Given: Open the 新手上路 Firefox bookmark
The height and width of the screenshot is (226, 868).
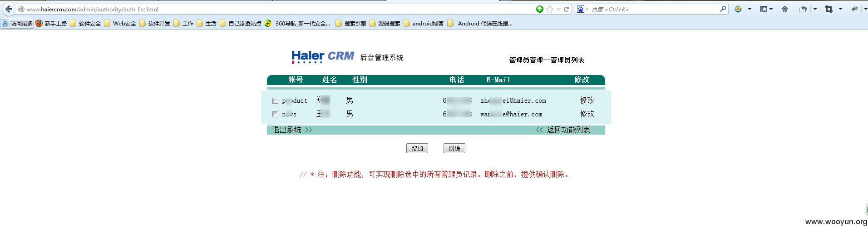Looking at the screenshot, I should click(51, 23).
